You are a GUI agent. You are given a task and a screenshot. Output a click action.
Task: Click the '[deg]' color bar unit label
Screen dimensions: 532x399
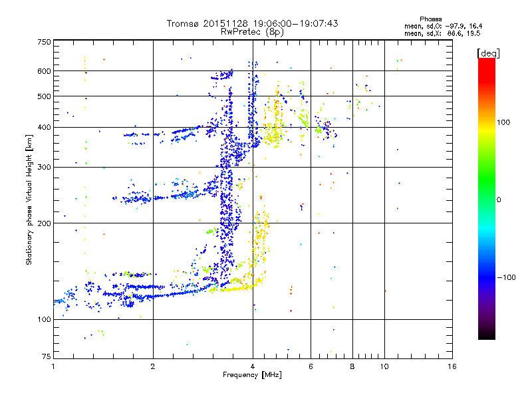click(488, 53)
